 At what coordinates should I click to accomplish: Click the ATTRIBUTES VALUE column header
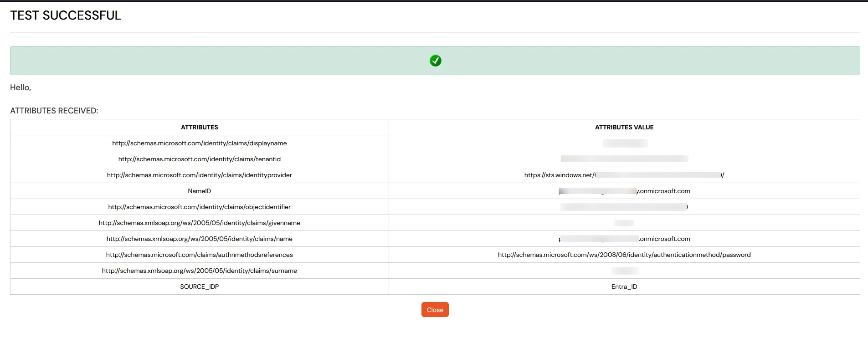click(624, 127)
